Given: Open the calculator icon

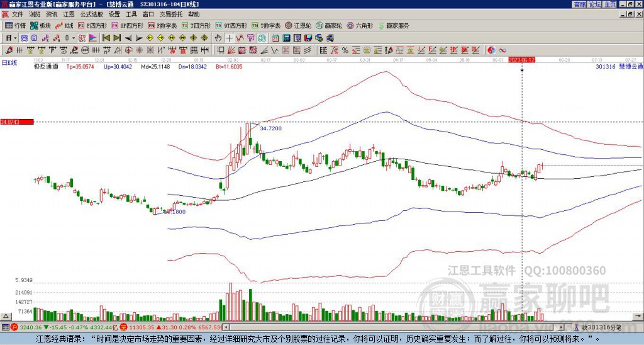Looking at the screenshot, I should (x=287, y=38).
